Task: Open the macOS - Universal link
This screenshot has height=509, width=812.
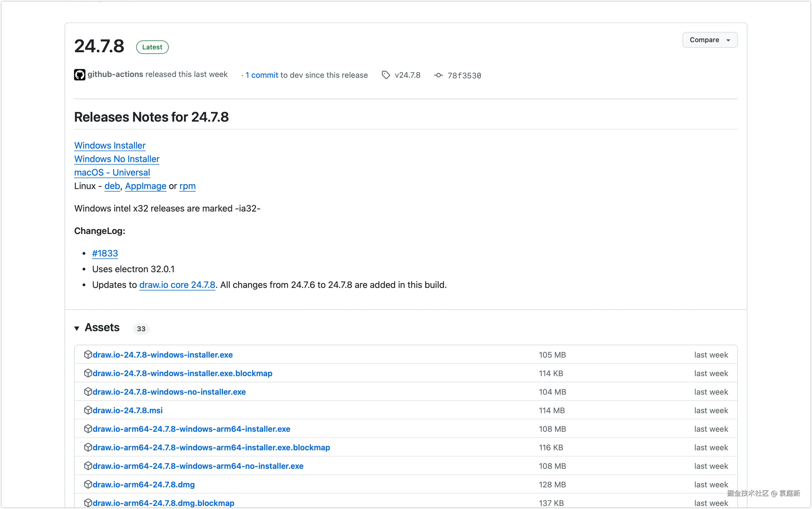Action: click(112, 172)
